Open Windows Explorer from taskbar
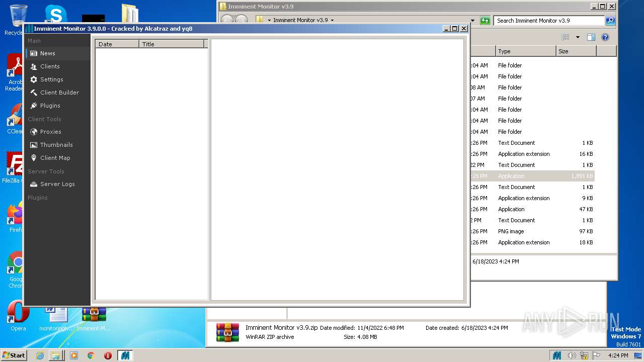The image size is (644, 362). coord(56,355)
